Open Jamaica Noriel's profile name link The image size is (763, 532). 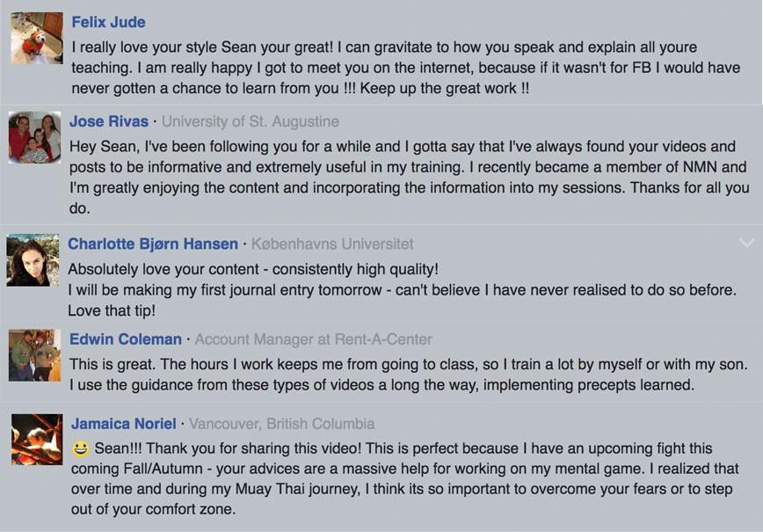(124, 424)
